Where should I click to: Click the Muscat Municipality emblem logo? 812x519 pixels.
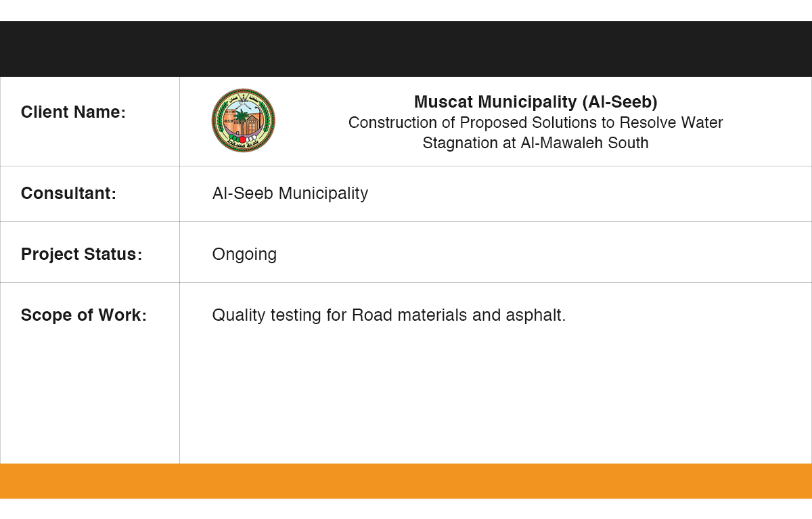click(x=243, y=120)
